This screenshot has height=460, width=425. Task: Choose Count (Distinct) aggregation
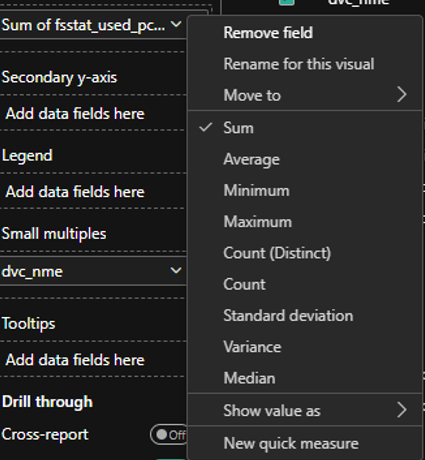277,253
